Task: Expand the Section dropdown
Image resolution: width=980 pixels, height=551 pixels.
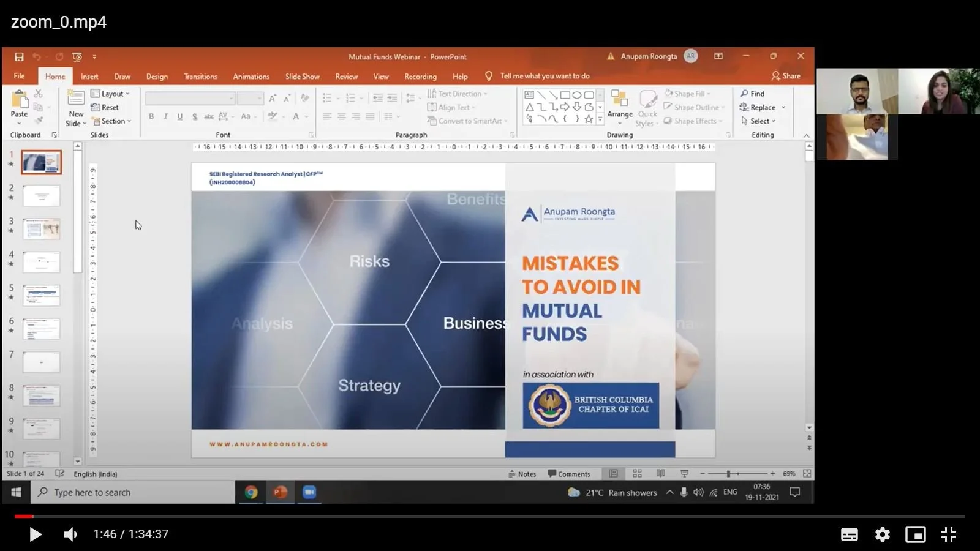Action: [x=112, y=121]
